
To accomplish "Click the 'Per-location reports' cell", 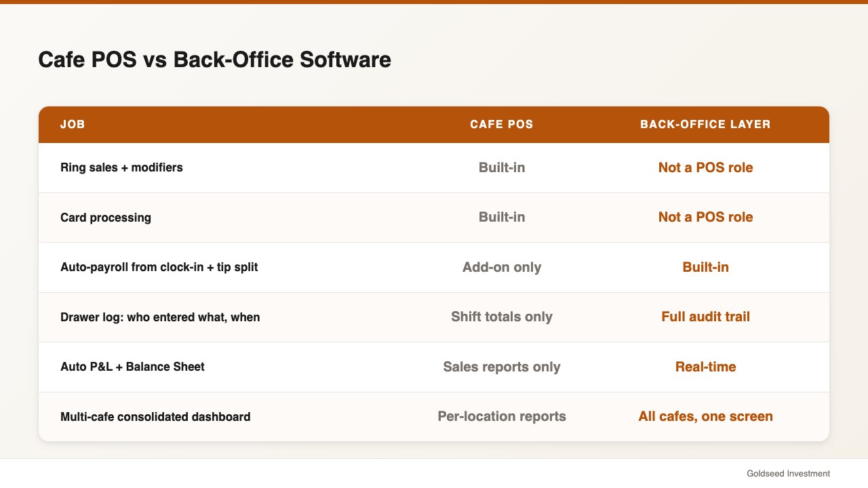I will (x=502, y=416).
